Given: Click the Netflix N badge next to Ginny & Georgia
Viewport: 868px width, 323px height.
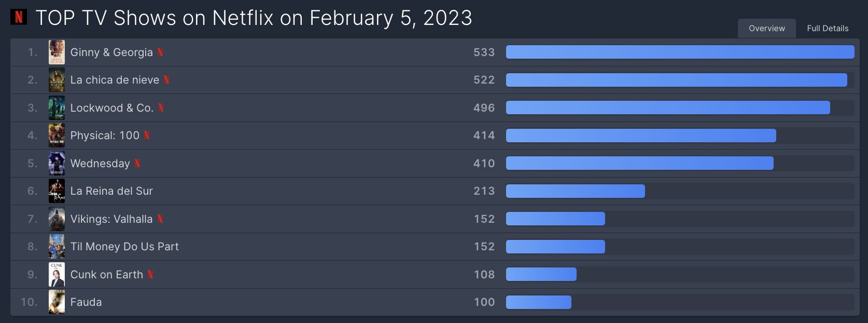Looking at the screenshot, I should tap(160, 52).
